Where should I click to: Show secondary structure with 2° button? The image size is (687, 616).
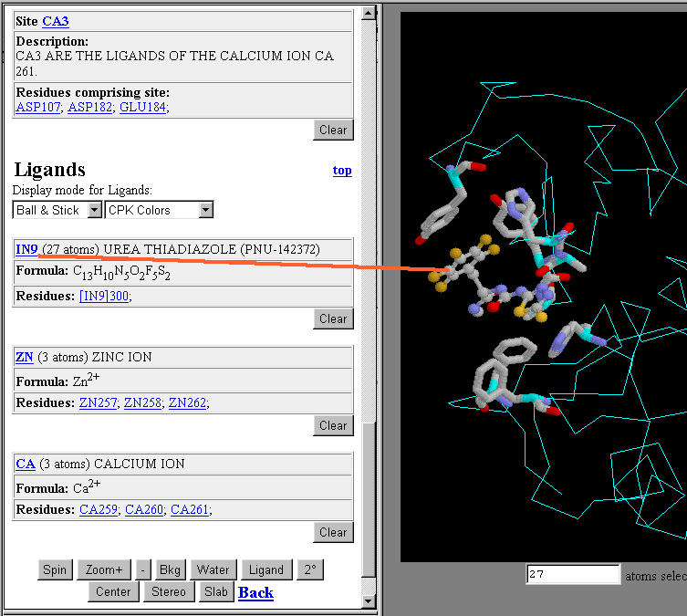(310, 570)
